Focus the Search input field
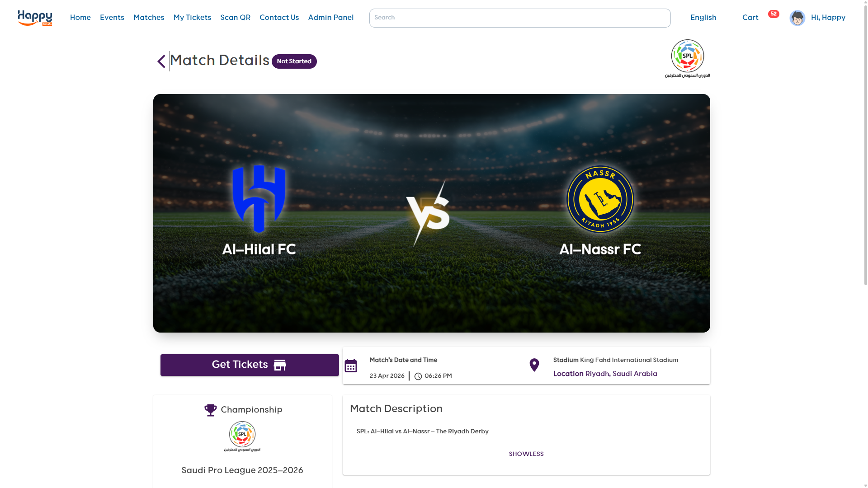This screenshot has height=488, width=868. (520, 18)
